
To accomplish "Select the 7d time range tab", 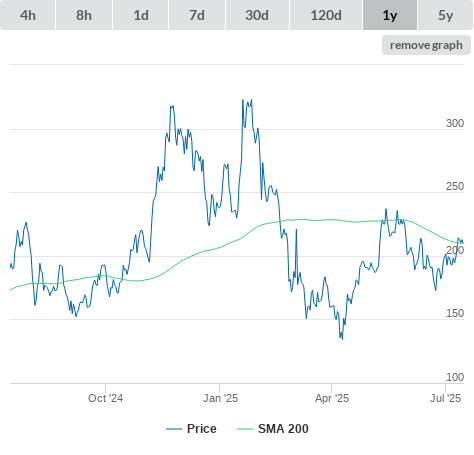I will click(197, 15).
